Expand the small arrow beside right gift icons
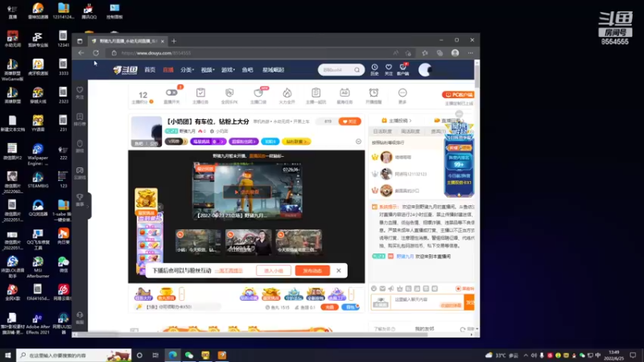644x362 pixels. (351, 294)
